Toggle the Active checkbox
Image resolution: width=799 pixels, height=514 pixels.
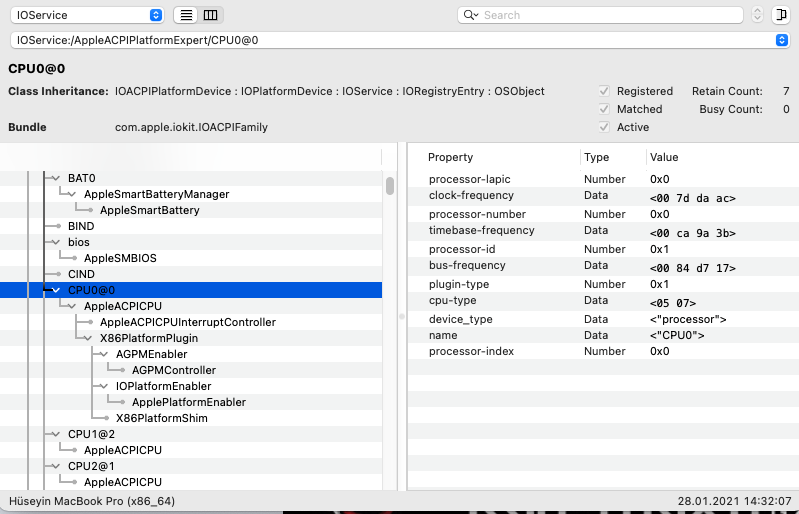604,127
